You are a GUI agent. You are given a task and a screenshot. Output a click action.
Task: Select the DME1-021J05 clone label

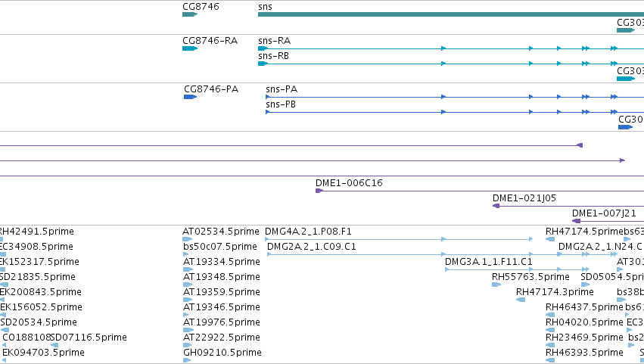(x=524, y=198)
